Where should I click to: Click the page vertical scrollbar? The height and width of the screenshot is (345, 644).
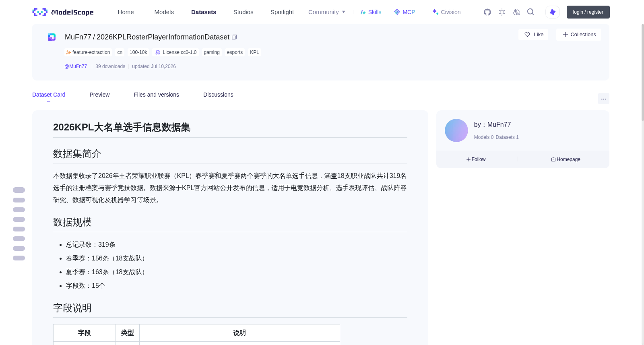tap(642, 72)
